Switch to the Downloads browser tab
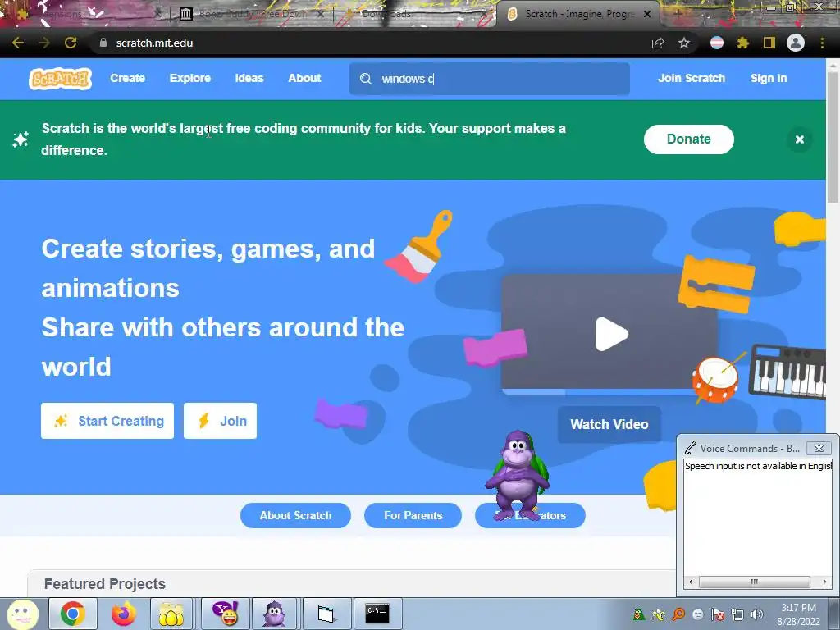 415,14
